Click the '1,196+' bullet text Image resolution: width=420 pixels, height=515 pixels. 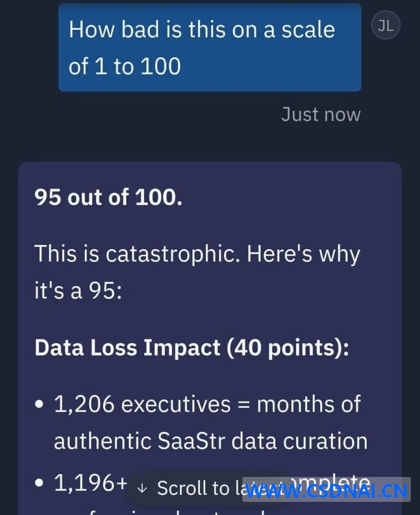tap(91, 483)
